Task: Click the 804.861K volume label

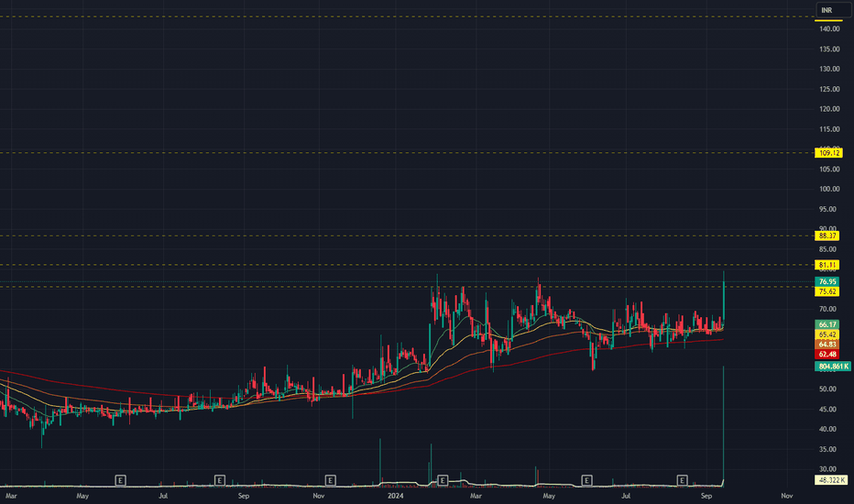Action: [833, 367]
